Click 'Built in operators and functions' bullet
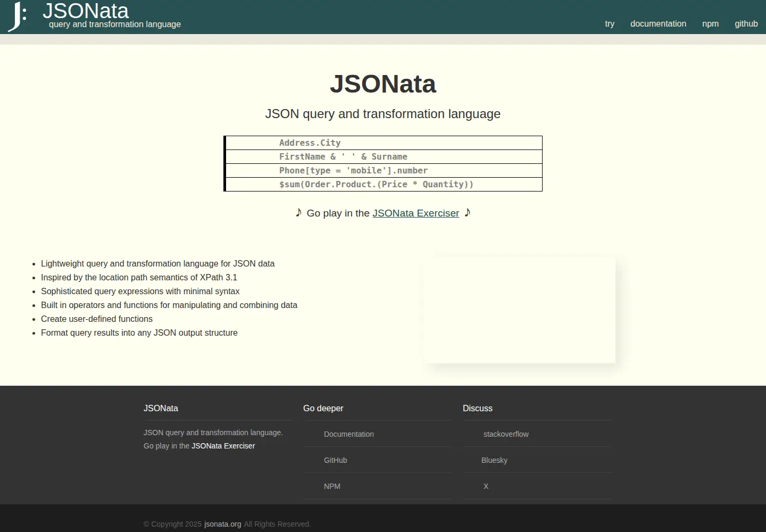This screenshot has height=532, width=766. (x=169, y=305)
